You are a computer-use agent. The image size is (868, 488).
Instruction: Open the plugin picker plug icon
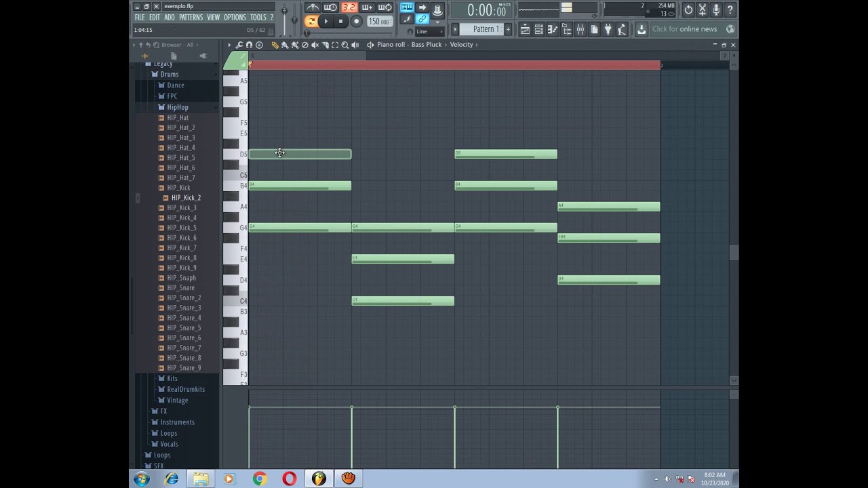pos(608,29)
